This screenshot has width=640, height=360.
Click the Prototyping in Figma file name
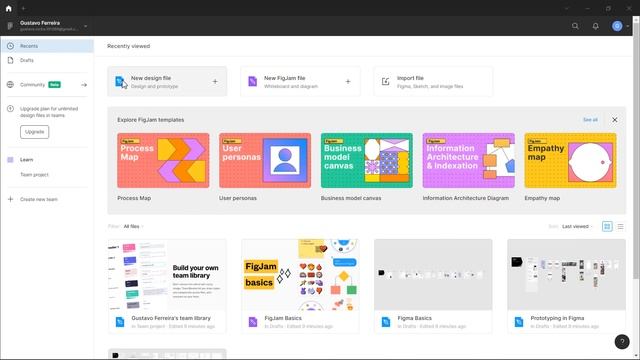557,318
